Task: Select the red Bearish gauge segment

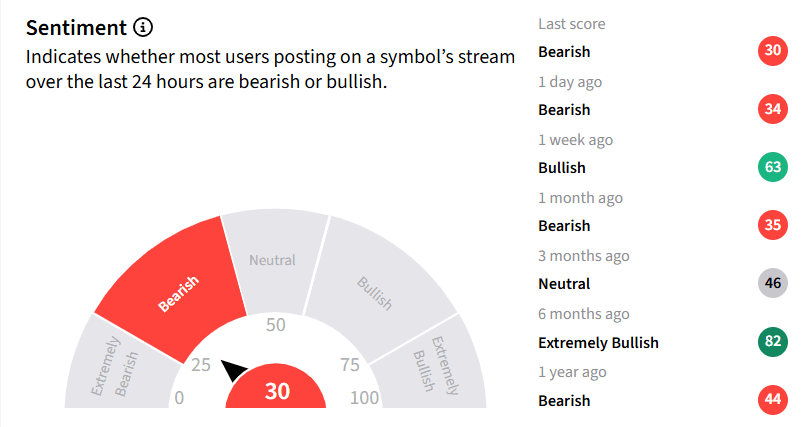Action: click(x=176, y=289)
